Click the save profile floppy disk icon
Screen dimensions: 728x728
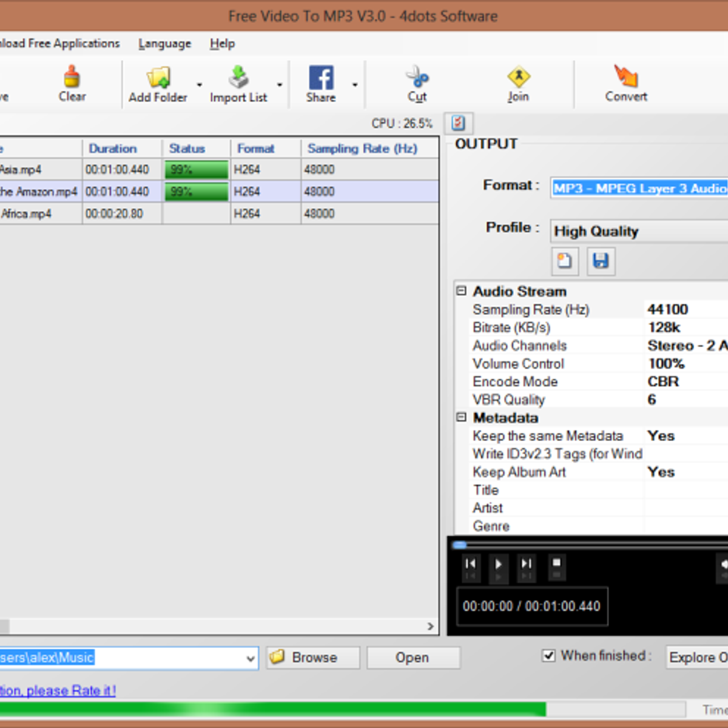point(601,261)
